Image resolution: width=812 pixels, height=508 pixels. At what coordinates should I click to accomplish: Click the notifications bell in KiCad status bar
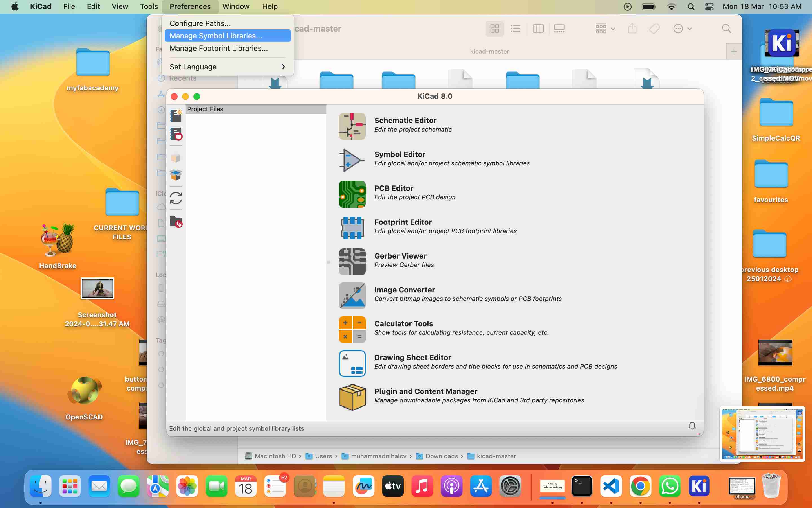point(692,426)
